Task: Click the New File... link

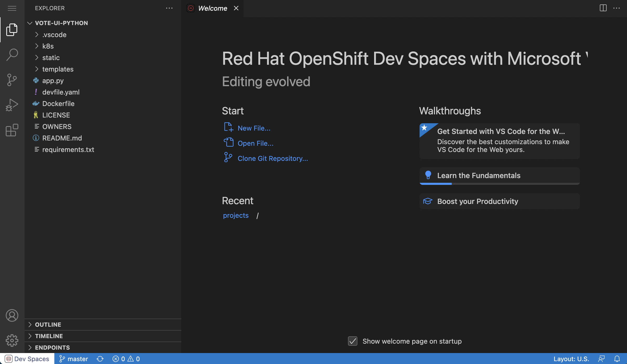Action: pos(254,128)
